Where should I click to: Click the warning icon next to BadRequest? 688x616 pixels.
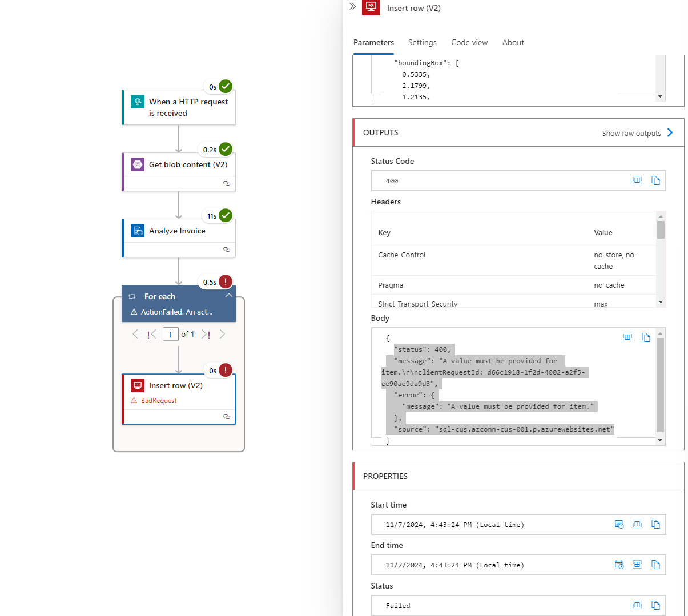click(x=134, y=401)
